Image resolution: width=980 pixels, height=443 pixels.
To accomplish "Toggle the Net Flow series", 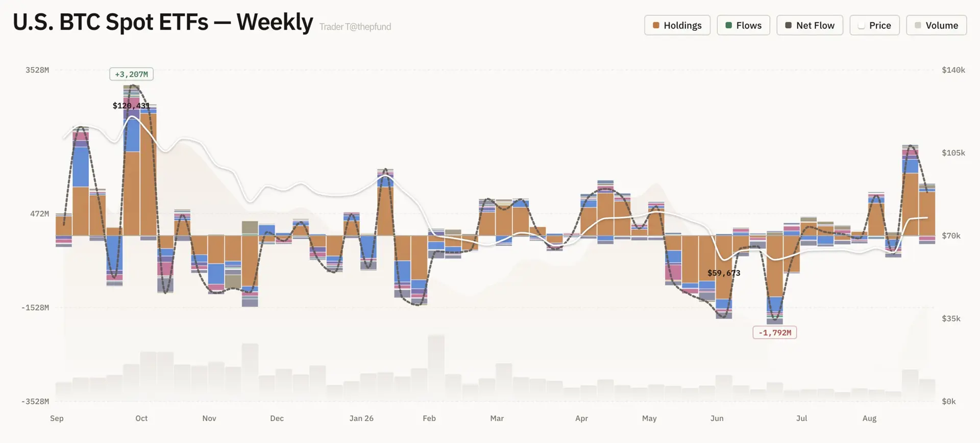I will tap(810, 25).
